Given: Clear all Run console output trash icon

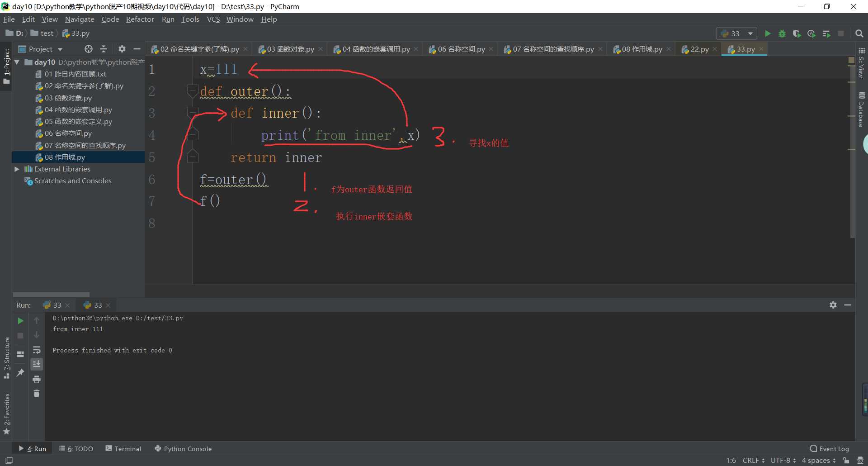Looking at the screenshot, I should pyautogui.click(x=37, y=394).
